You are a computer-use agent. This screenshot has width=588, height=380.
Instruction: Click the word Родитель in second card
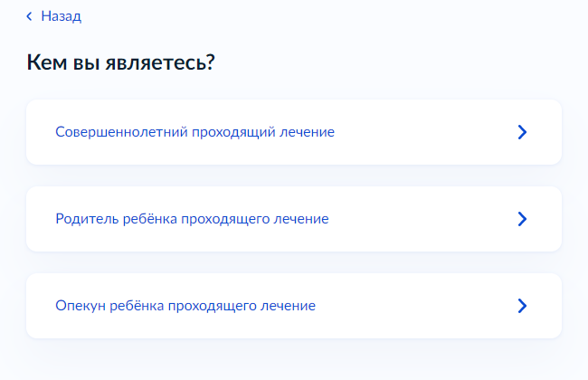pyautogui.click(x=83, y=219)
